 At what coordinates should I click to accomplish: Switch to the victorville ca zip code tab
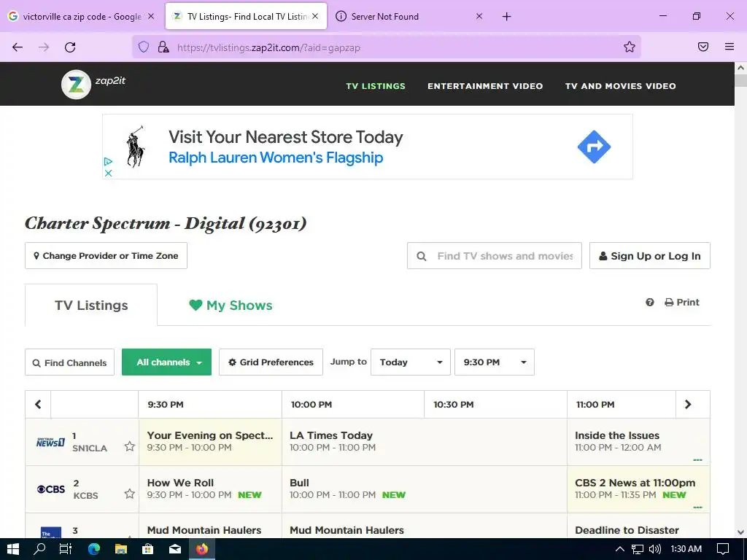pos(81,17)
